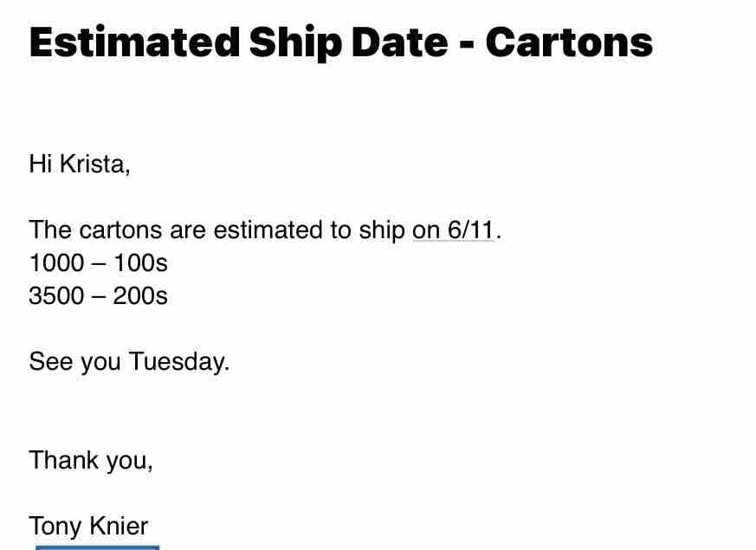Screen dimensions: 756x550
Task: Click the "Thank you," closing line
Action: click(91, 460)
